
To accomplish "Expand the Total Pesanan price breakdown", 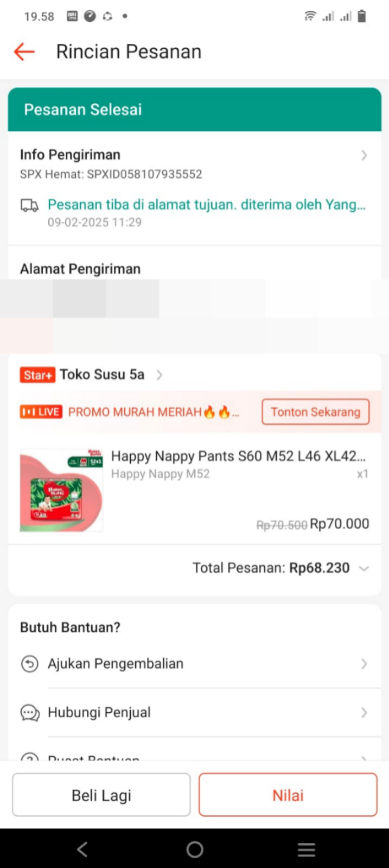I will point(364,568).
